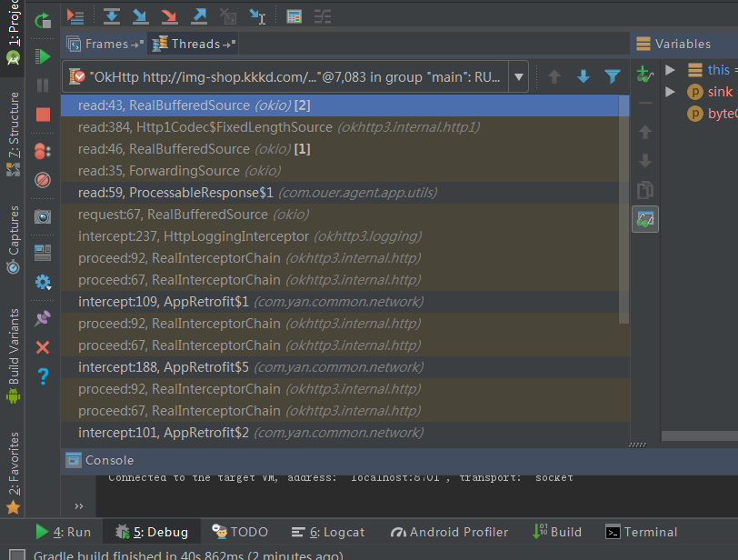Click the Copy watch icon in the Variables panel
This screenshot has width=738, height=560.
click(645, 190)
